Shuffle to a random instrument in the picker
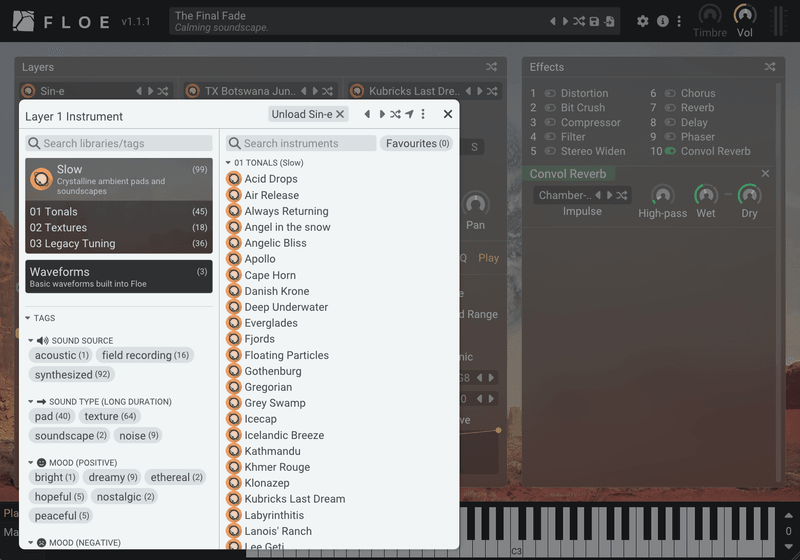The width and height of the screenshot is (800, 560). (395, 114)
